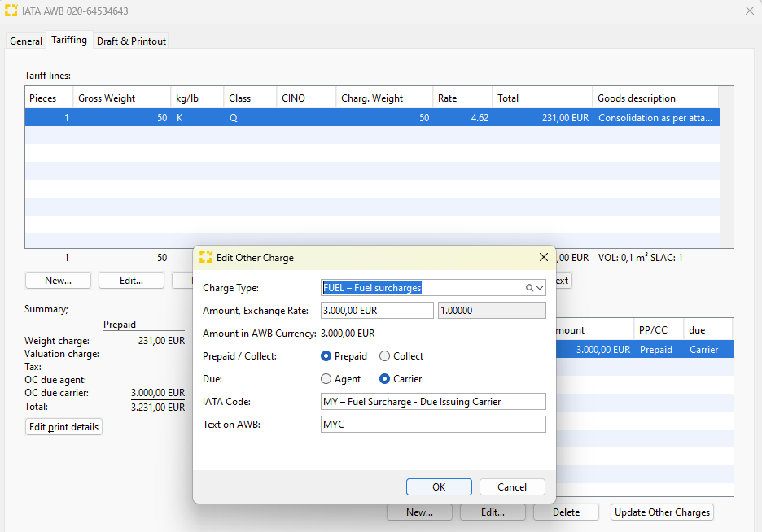Image resolution: width=762 pixels, height=532 pixels.
Task: Open the General tab
Action: pyautogui.click(x=26, y=41)
